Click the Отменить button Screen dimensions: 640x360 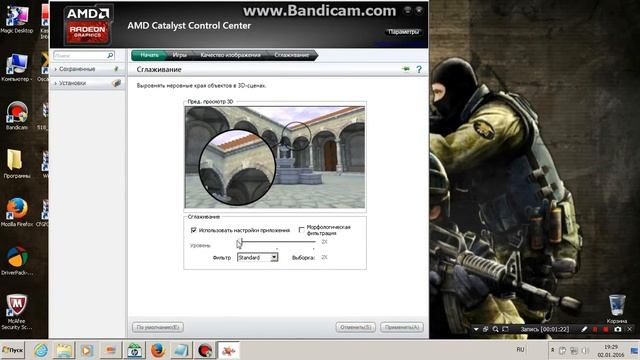356,327
